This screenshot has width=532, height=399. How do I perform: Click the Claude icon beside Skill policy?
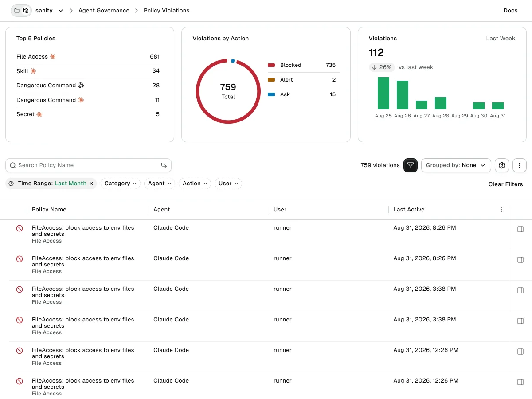(33, 71)
